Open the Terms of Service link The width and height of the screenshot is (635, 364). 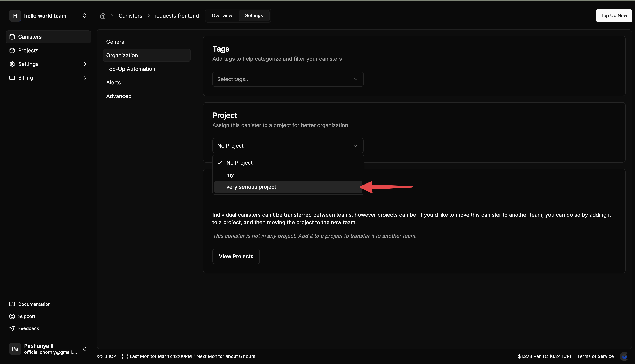[596, 356]
